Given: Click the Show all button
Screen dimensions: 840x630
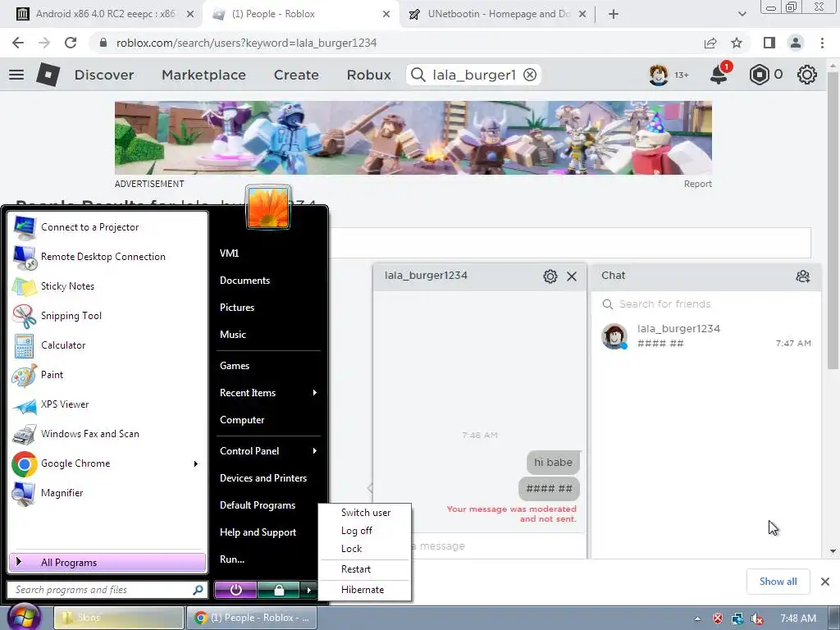Looking at the screenshot, I should pos(778,582).
